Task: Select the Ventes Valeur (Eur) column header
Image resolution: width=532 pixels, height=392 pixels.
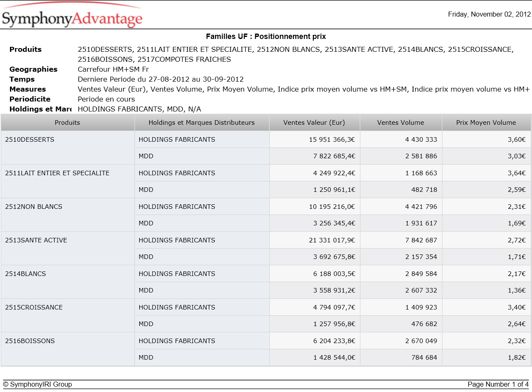Action: [x=314, y=123]
